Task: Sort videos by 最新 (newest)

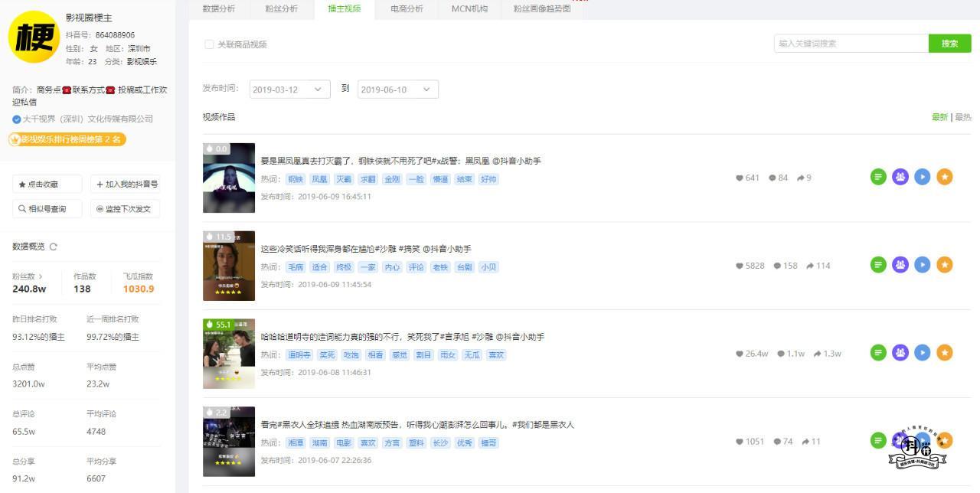Action: pos(939,117)
